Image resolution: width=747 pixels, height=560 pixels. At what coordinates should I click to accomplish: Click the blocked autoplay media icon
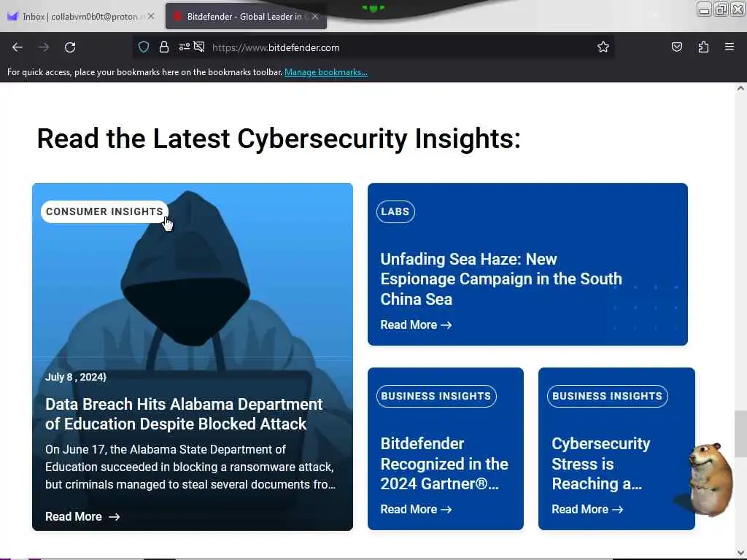[x=200, y=47]
